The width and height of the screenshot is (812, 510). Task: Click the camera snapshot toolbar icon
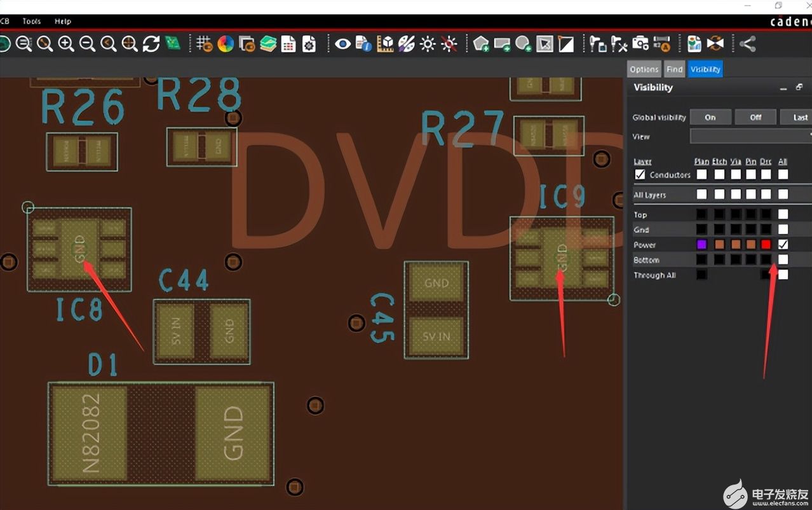[x=640, y=43]
